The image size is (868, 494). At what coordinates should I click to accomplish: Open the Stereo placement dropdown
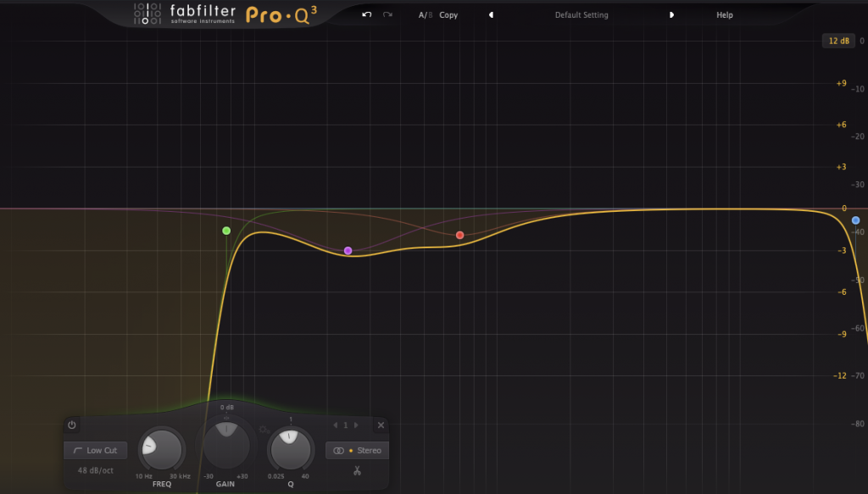[357, 450]
